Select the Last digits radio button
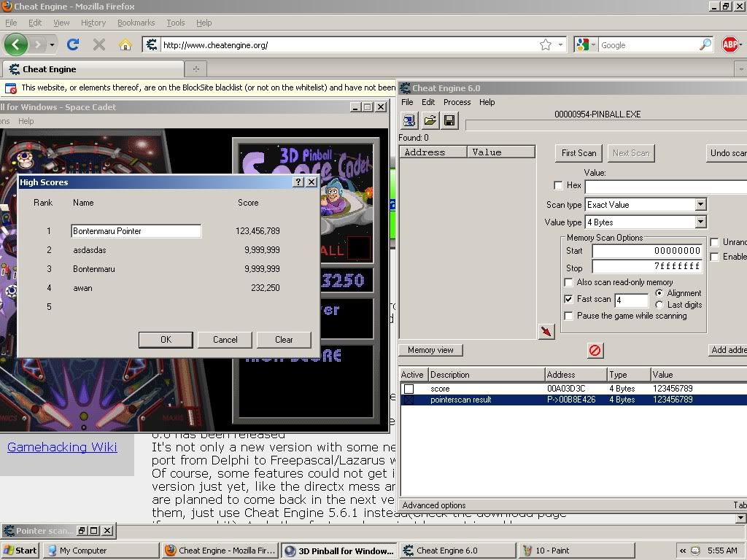 [659, 305]
